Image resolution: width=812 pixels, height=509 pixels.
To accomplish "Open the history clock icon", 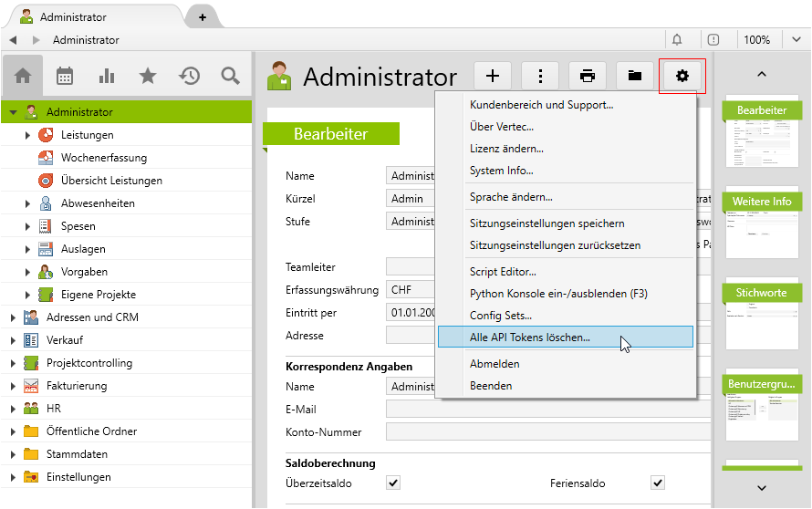I will coord(189,77).
